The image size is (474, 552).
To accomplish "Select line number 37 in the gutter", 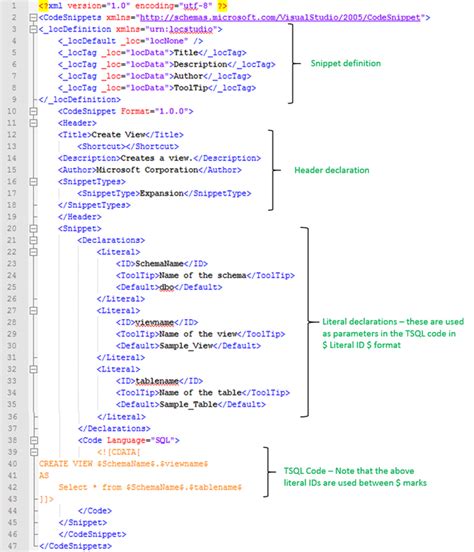I will coord(12,428).
